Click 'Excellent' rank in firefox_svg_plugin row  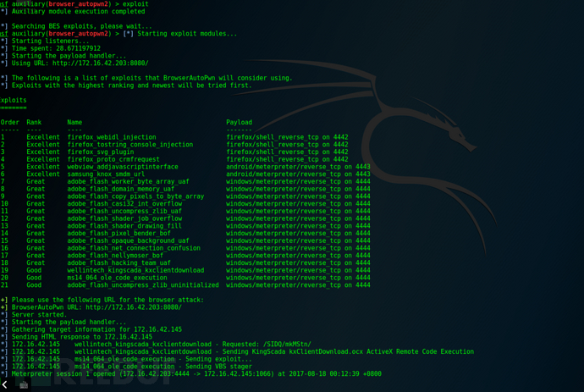[x=43, y=152]
